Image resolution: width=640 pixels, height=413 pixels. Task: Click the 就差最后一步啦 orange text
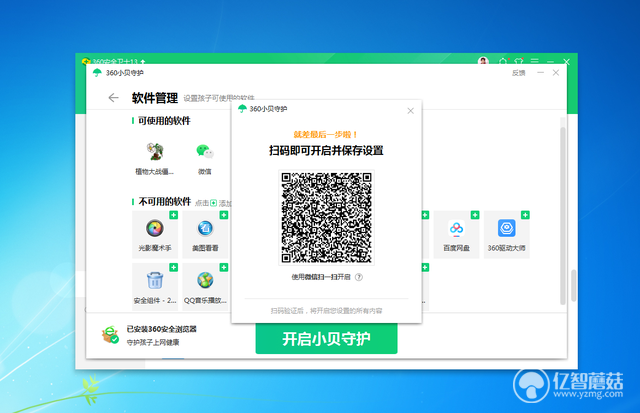[326, 134]
